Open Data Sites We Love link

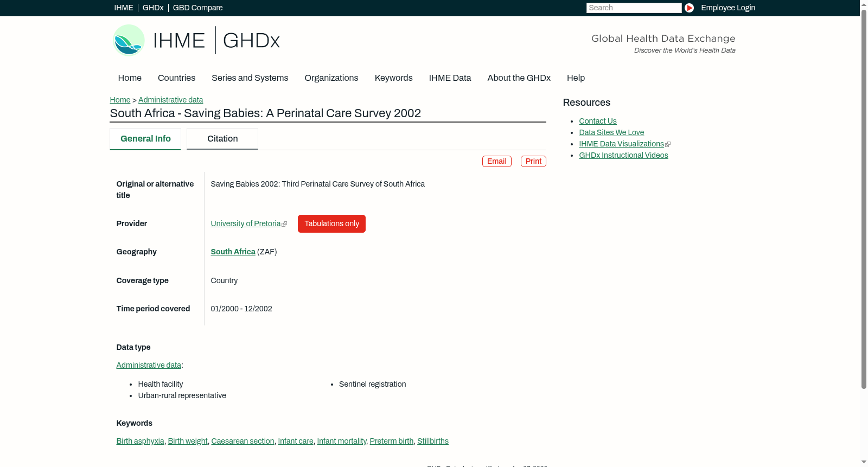[x=611, y=132]
